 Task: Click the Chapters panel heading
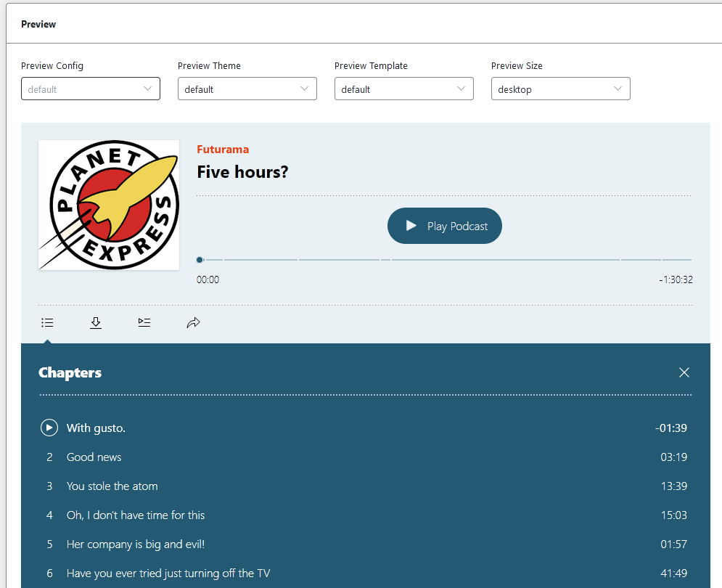click(x=70, y=372)
